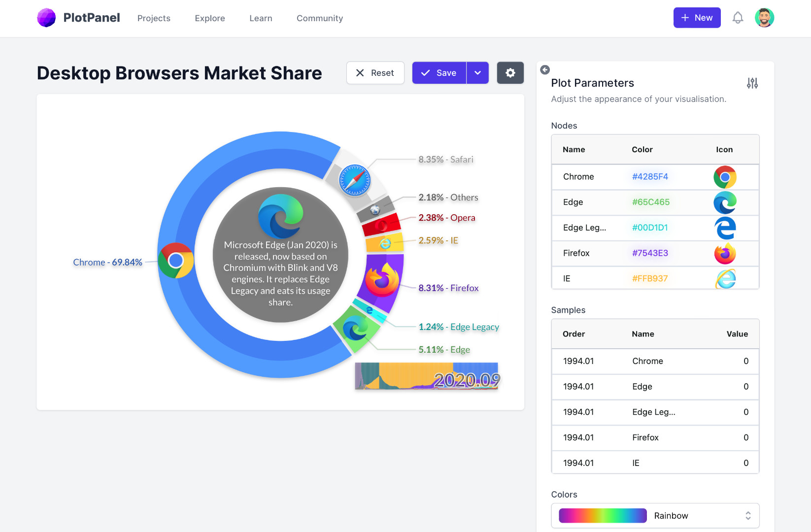This screenshot has width=811, height=532.
Task: Open the parameter filters via the sliders icon
Action: click(x=752, y=83)
